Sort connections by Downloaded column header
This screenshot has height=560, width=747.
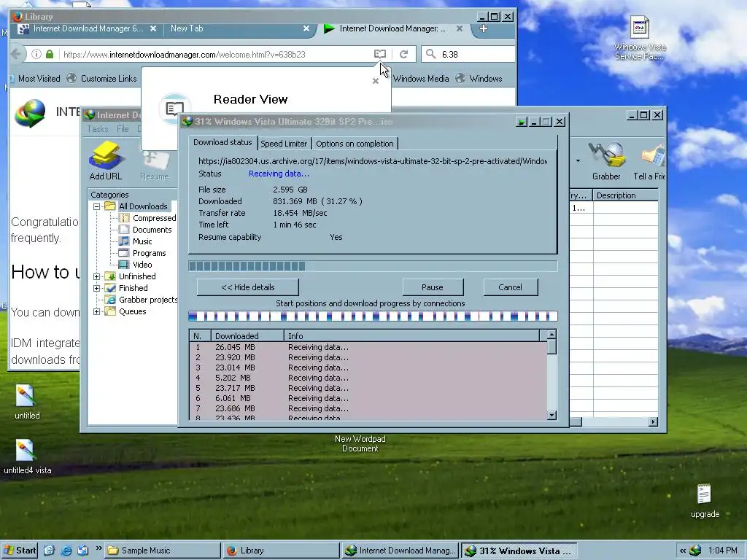coord(247,335)
